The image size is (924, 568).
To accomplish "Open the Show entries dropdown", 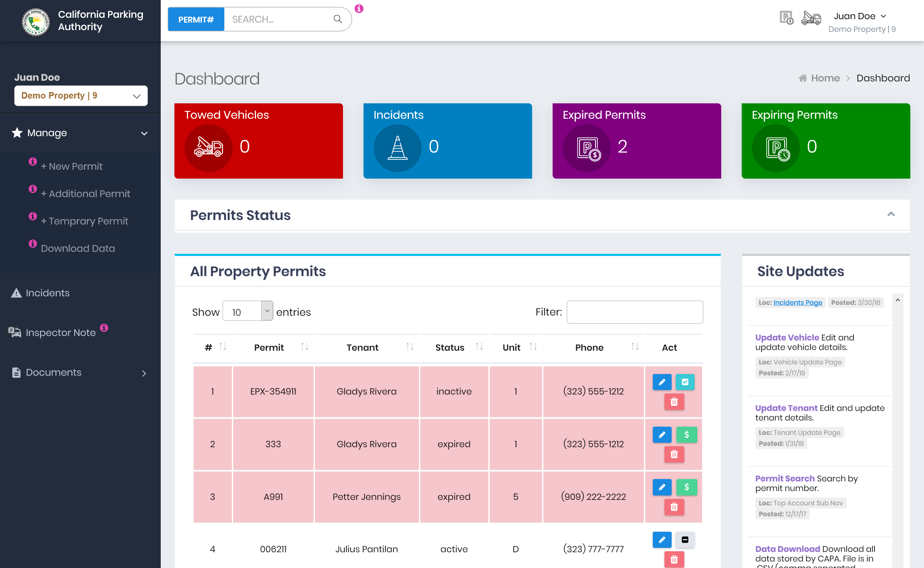I will point(248,311).
